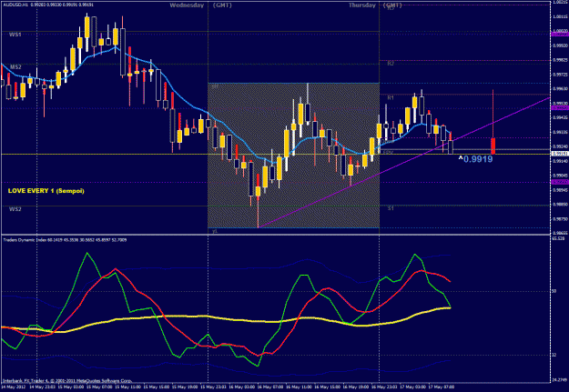
Task: Click the MetaQuotes Software Corp copyright text
Action: point(67,381)
